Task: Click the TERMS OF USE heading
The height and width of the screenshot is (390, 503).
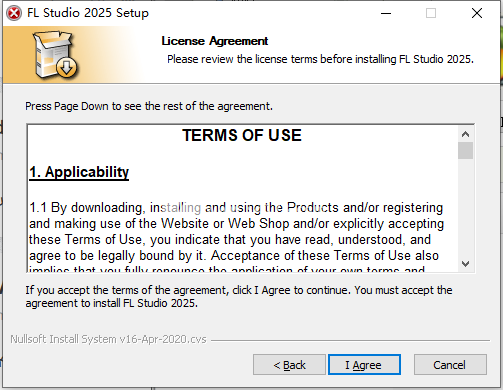Action: tap(242, 135)
